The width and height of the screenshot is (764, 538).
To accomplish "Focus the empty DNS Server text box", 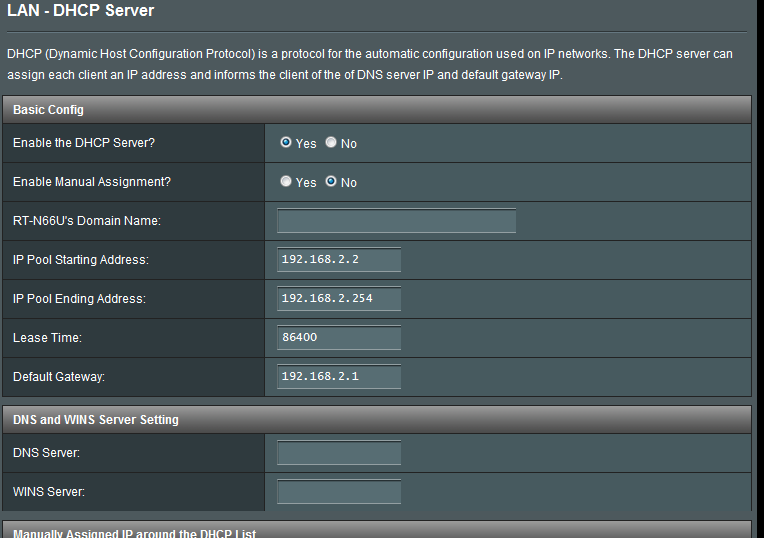I will pos(339,454).
